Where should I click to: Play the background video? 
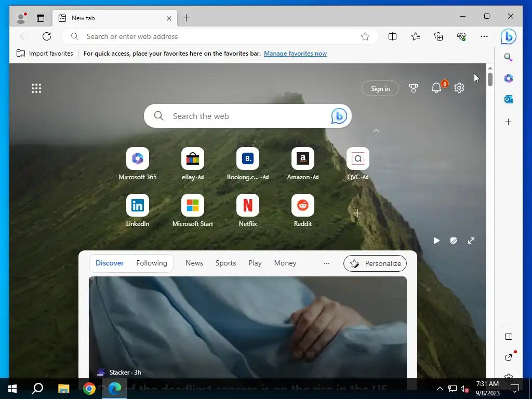tap(436, 241)
